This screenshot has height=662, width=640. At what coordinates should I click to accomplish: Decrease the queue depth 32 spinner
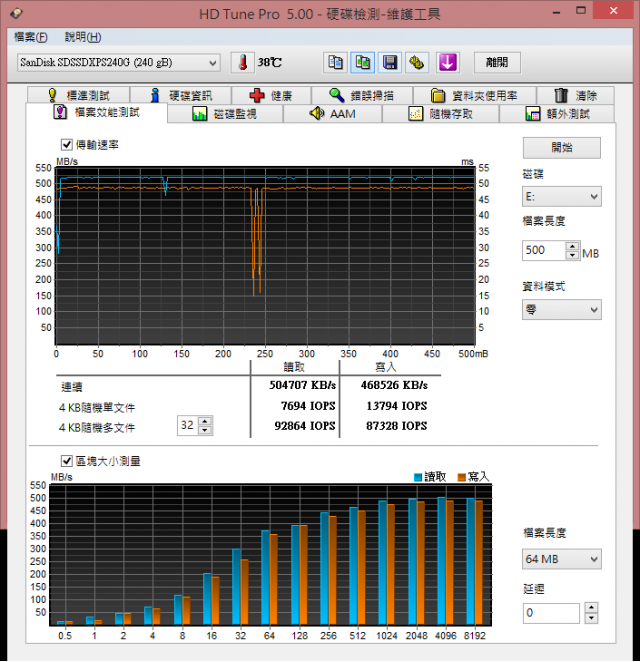coord(205,430)
